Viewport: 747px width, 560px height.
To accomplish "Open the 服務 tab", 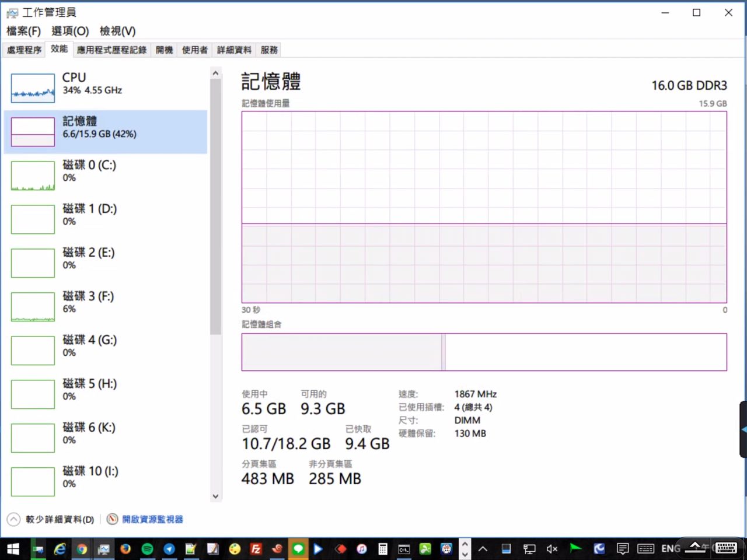I will click(x=269, y=50).
